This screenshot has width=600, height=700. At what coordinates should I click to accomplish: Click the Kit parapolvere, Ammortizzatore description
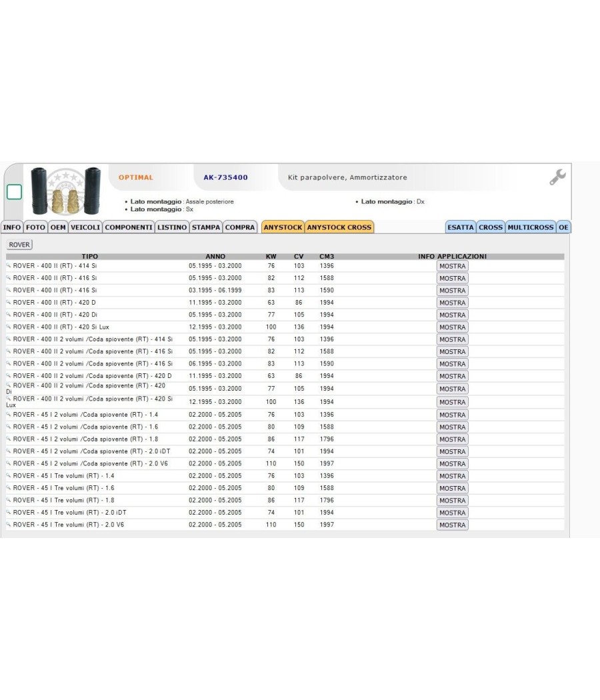pyautogui.click(x=347, y=177)
